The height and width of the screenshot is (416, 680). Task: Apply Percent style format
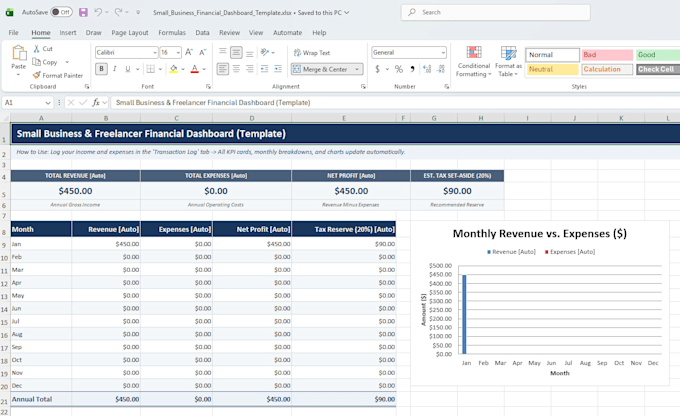399,69
